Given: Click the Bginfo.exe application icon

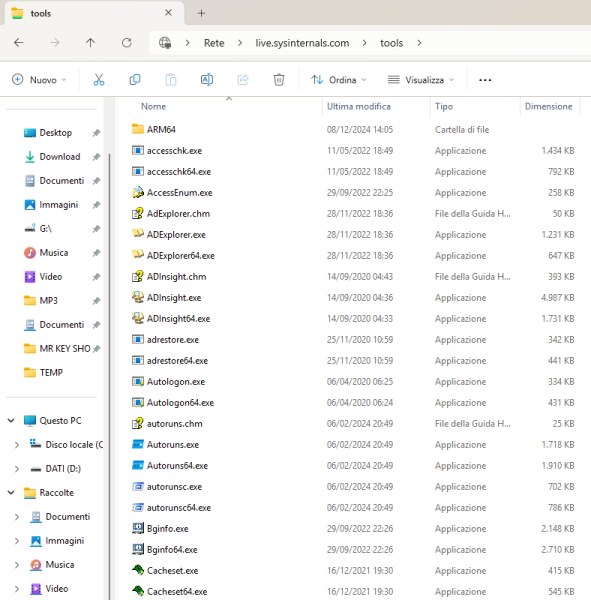Looking at the screenshot, I should pos(138,528).
